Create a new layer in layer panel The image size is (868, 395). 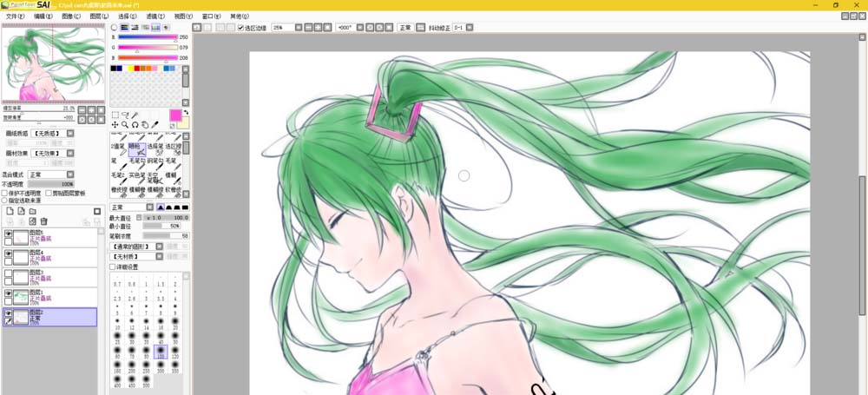pyautogui.click(x=10, y=211)
